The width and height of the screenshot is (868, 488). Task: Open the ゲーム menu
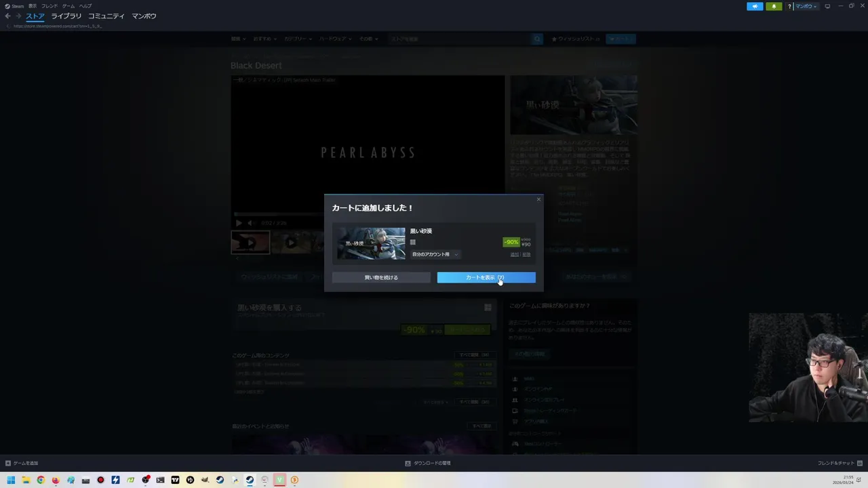tap(68, 6)
